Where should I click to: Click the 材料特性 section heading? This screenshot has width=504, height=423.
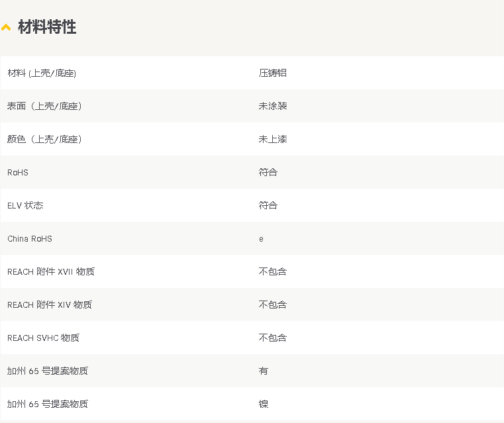(47, 27)
